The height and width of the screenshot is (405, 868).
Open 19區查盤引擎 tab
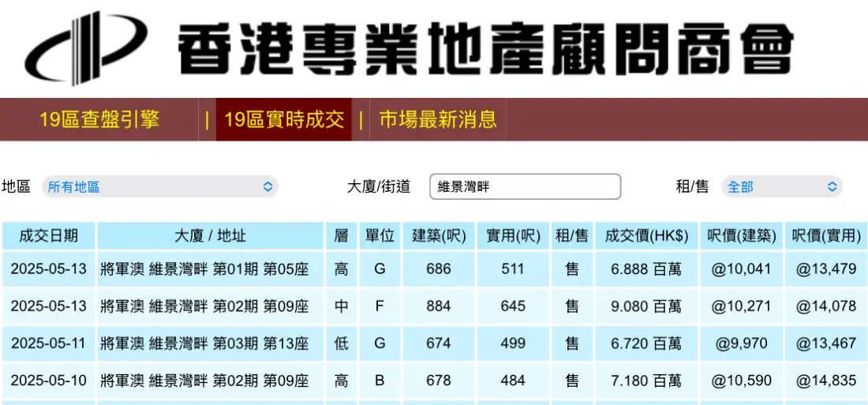point(99,120)
